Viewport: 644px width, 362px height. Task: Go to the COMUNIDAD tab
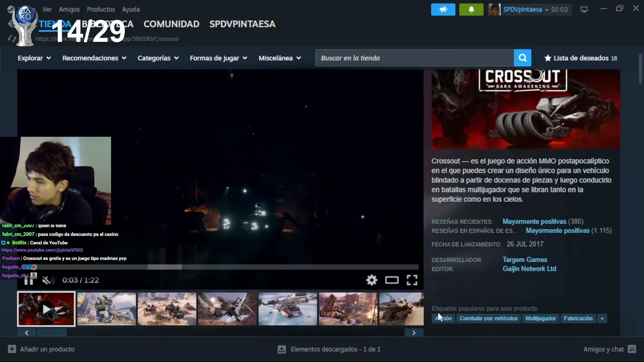[x=172, y=24]
